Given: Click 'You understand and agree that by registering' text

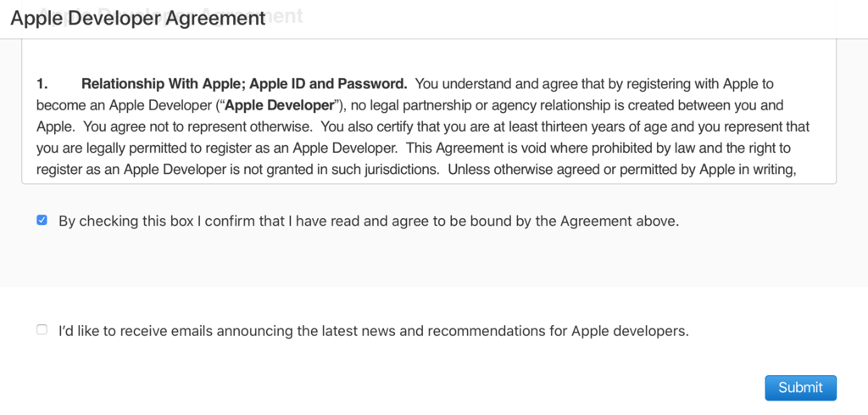Looking at the screenshot, I should pos(593,84).
